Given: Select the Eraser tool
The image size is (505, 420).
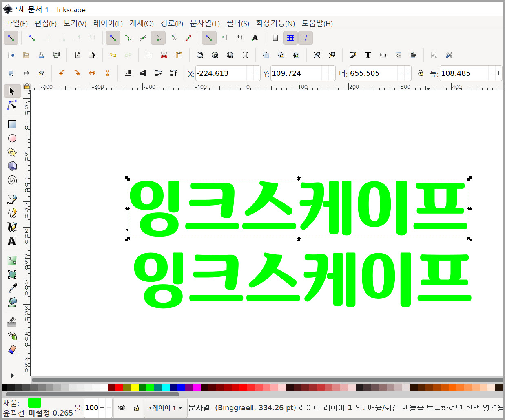Looking at the screenshot, I should point(12,349).
